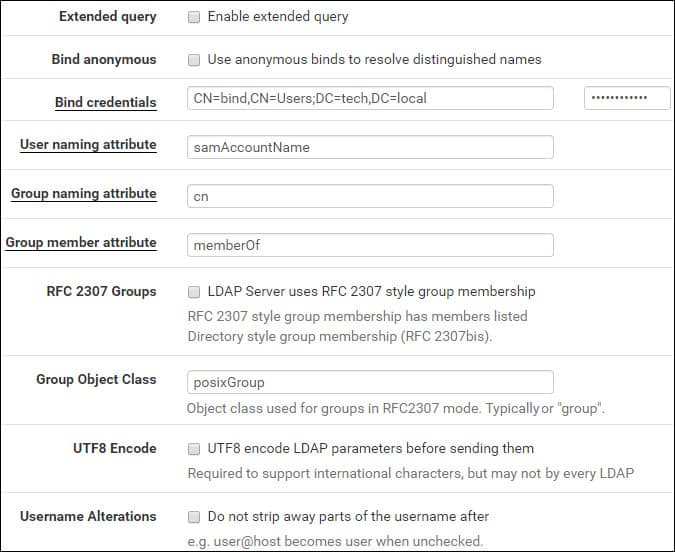The height and width of the screenshot is (552, 675).
Task: Click the samAccountName input field
Action: tap(370, 147)
